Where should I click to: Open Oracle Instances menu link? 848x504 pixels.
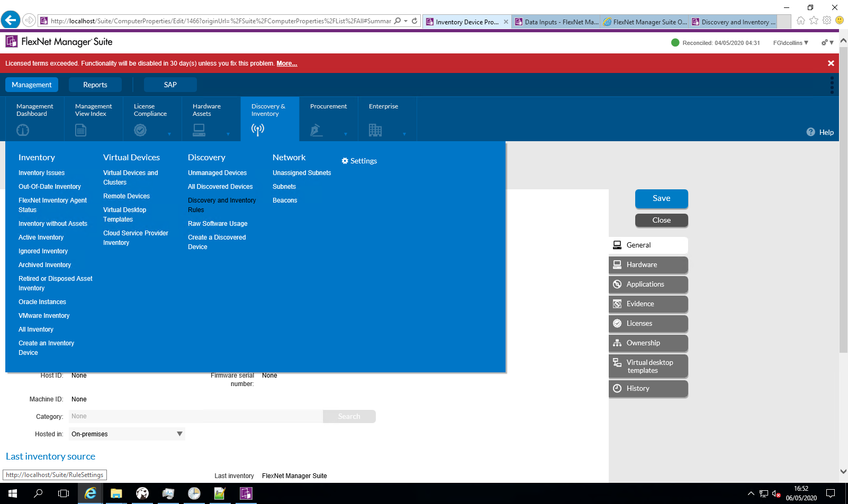[42, 302]
